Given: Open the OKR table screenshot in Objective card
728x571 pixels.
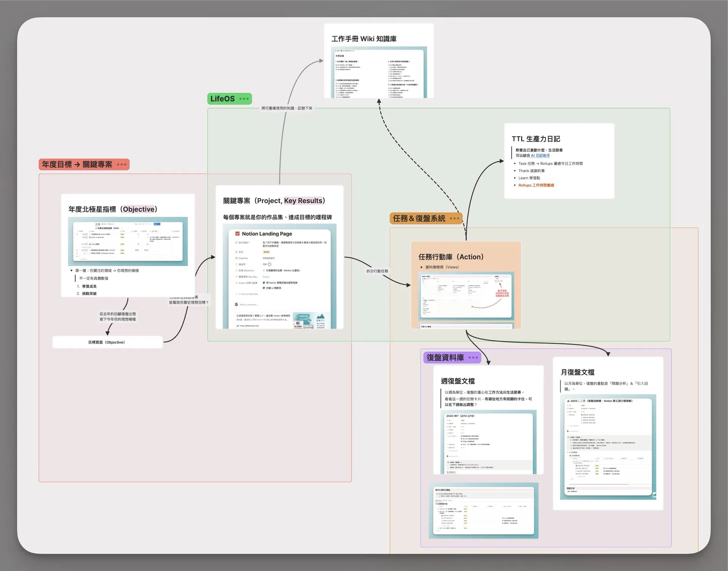Looking at the screenshot, I should point(128,241).
